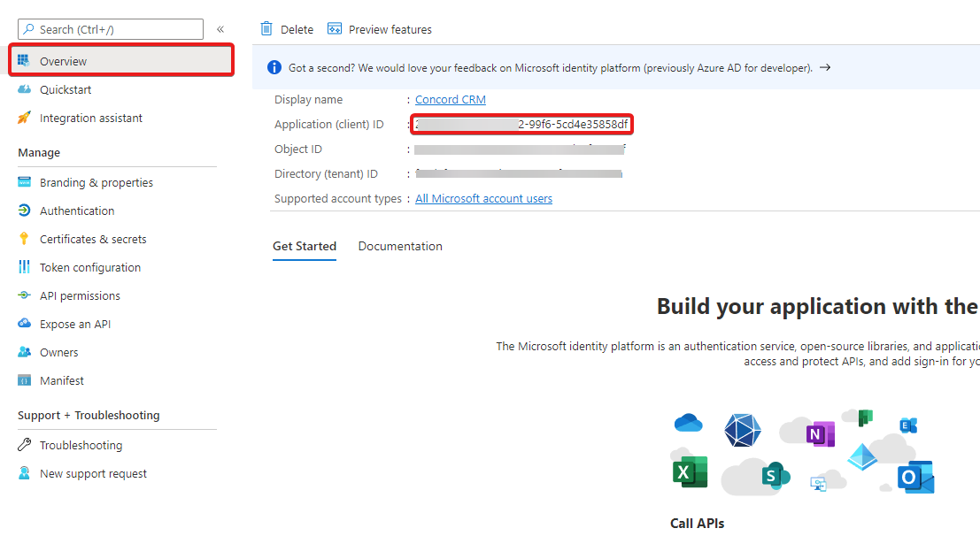Open Authentication settings in the sidebar
Image resolution: width=980 pixels, height=536 pixels.
click(x=78, y=211)
